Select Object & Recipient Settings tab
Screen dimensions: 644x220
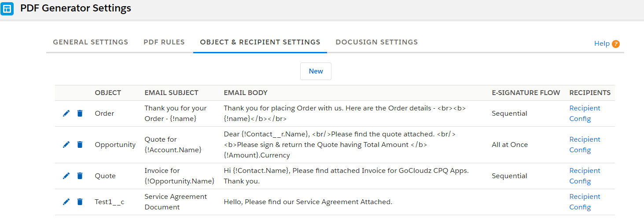pyautogui.click(x=260, y=42)
